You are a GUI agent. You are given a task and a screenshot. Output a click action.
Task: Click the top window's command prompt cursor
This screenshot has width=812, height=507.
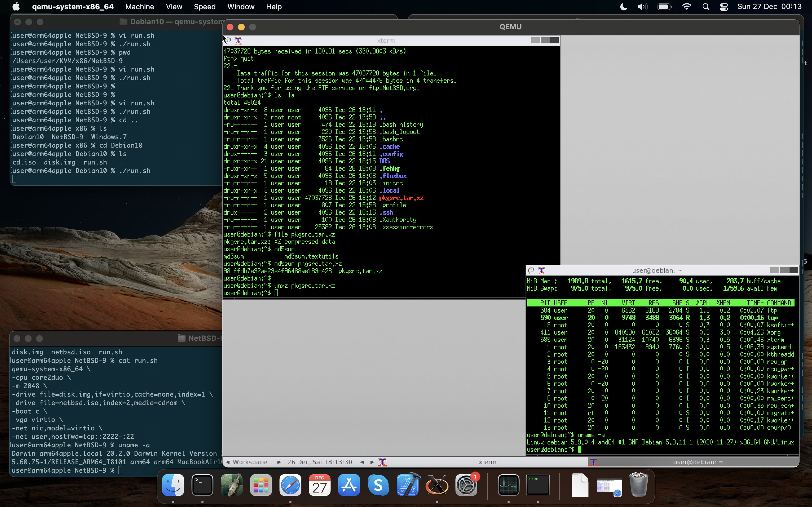(x=276, y=293)
